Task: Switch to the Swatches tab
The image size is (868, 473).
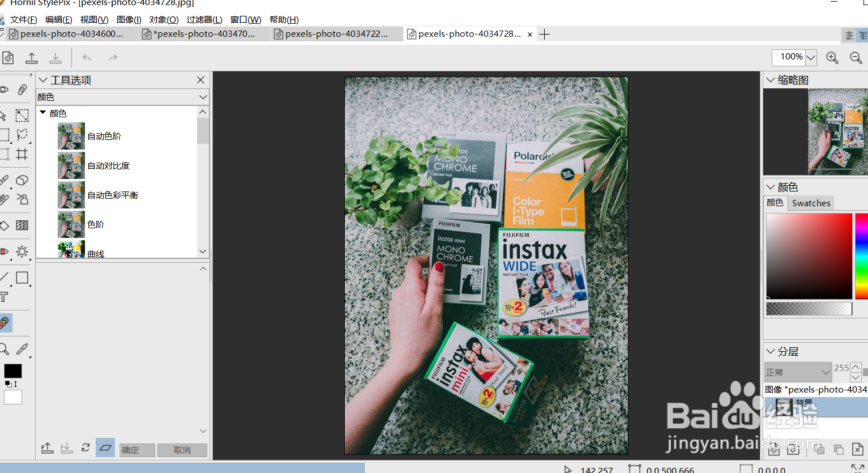Action: (811, 203)
